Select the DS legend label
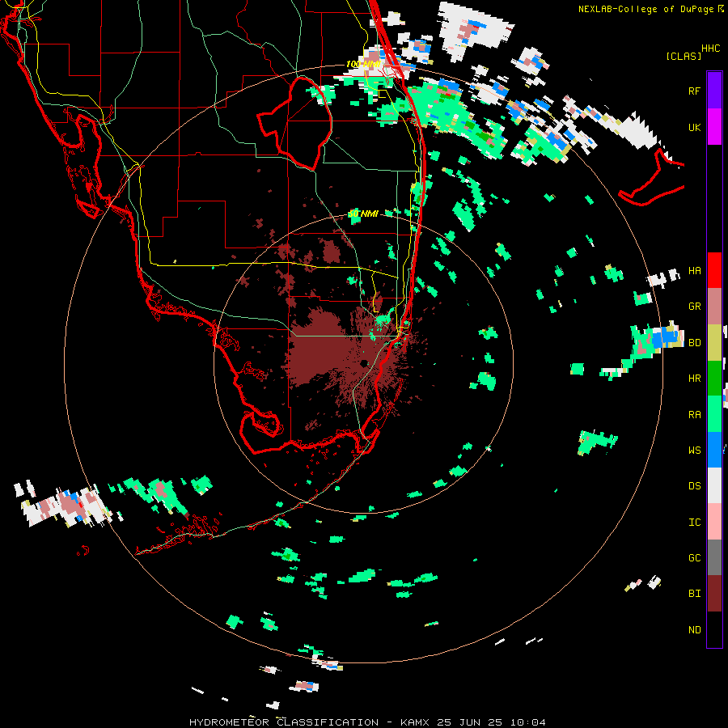 (694, 485)
